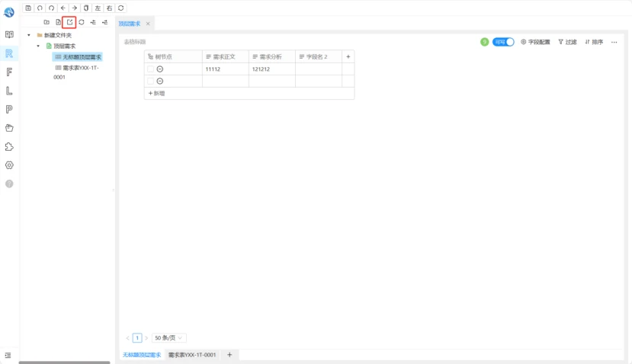Go forward with the right arrow icon
The height and width of the screenshot is (364, 632).
(x=75, y=8)
